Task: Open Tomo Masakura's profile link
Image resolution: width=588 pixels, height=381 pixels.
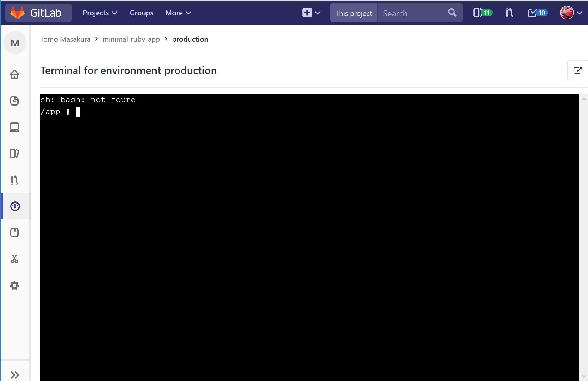Action: pos(65,39)
